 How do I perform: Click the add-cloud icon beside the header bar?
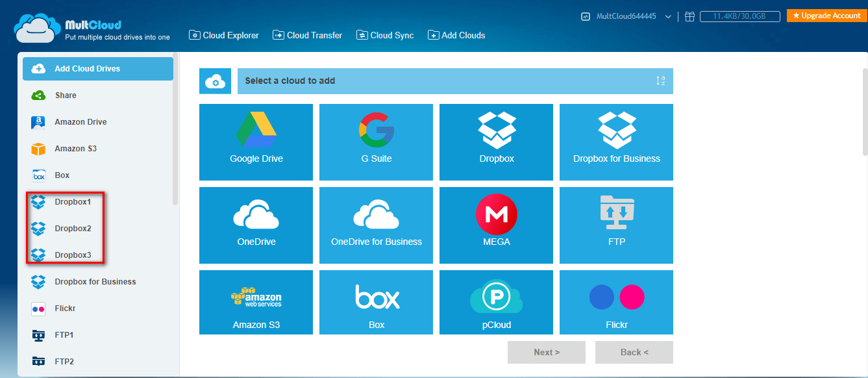(215, 81)
